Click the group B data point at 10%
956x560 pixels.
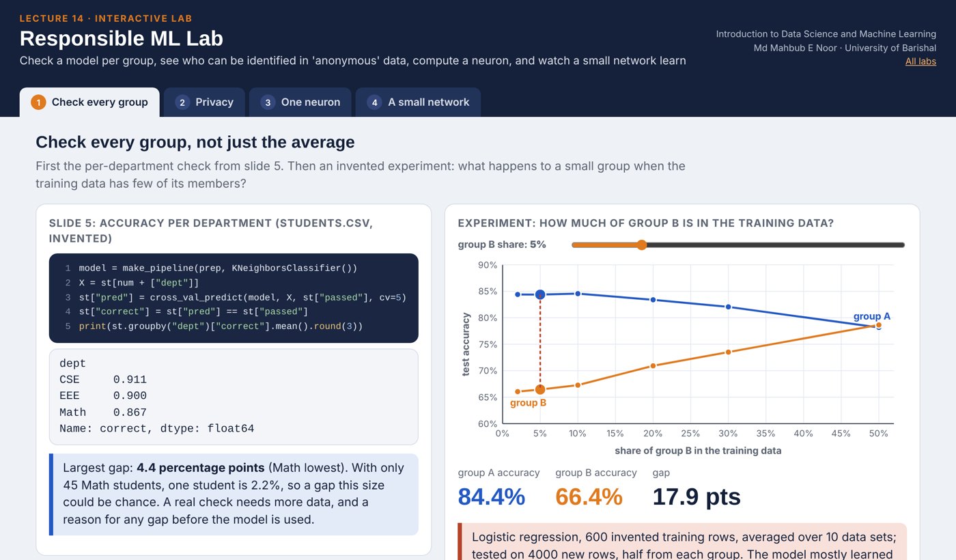(x=578, y=385)
